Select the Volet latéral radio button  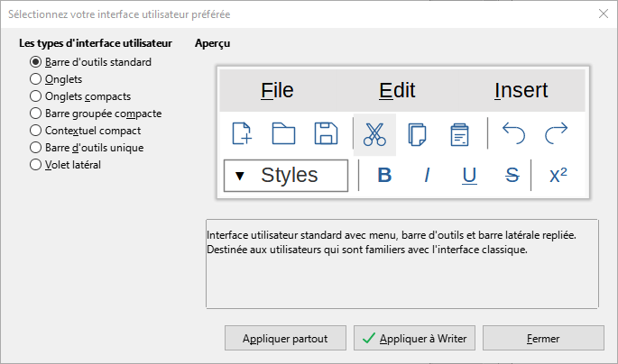point(36,165)
